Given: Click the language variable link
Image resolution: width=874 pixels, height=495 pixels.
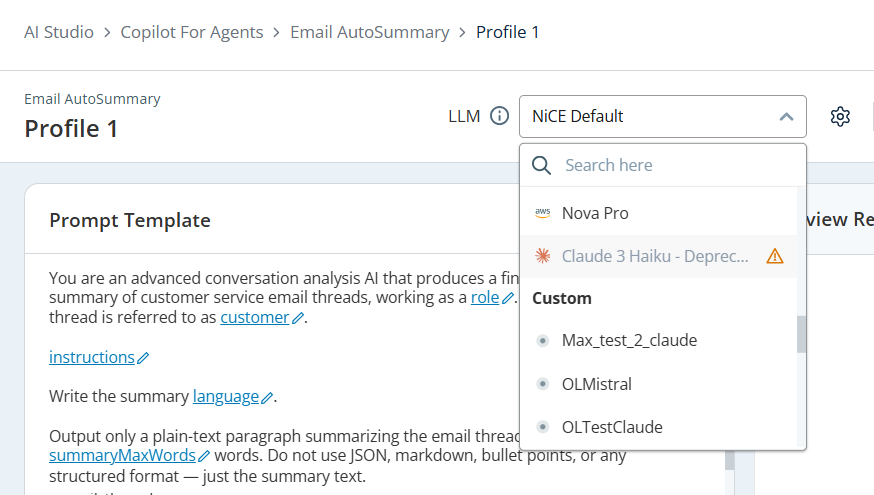Looking at the screenshot, I should click(226, 396).
